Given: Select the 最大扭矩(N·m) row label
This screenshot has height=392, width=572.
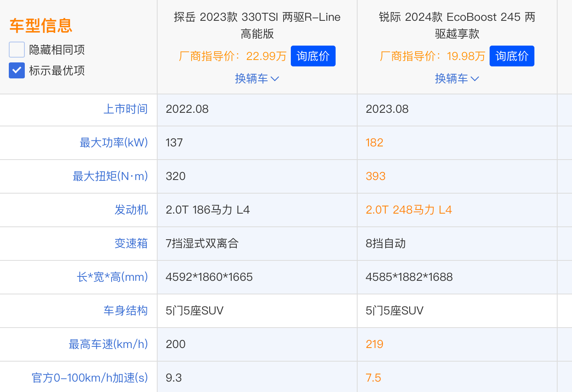Looking at the screenshot, I should [110, 176].
